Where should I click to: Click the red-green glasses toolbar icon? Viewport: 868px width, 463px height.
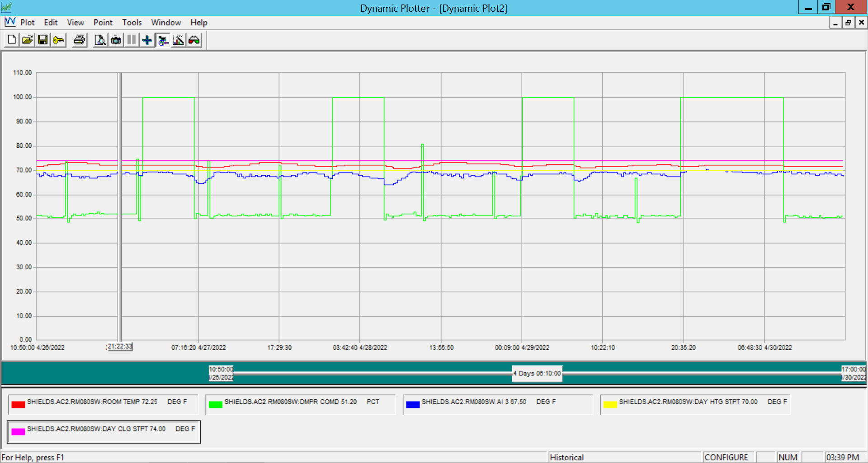click(x=193, y=40)
